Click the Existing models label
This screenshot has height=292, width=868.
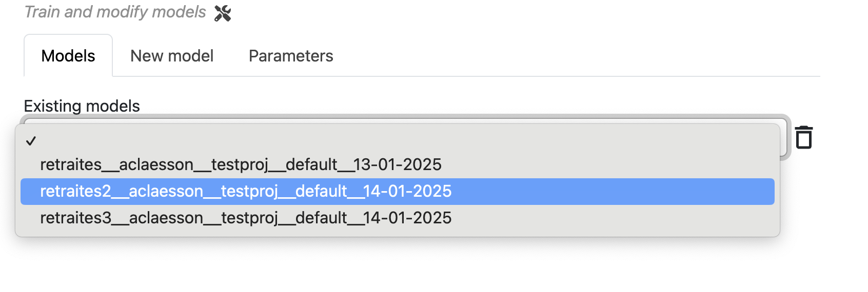[x=82, y=106]
